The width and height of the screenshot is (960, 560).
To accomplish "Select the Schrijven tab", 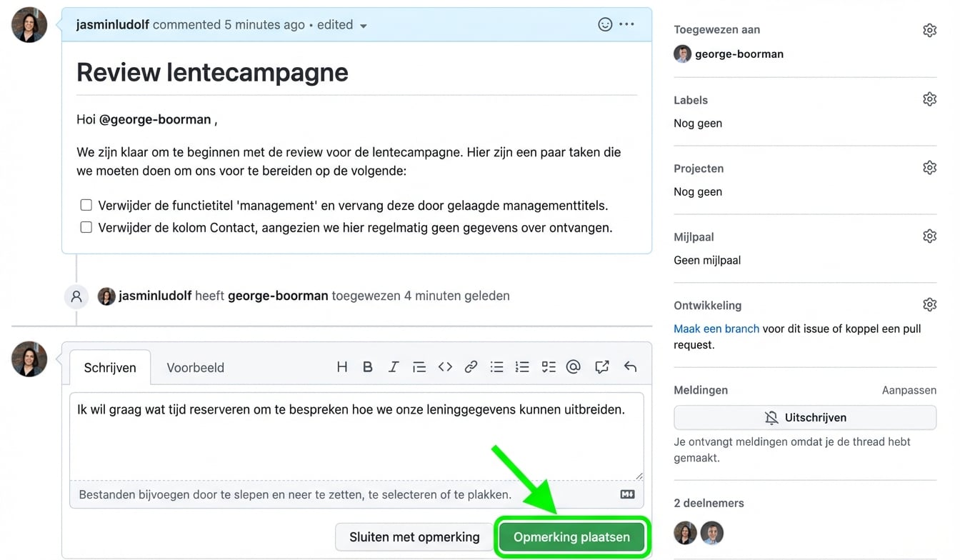I will point(109,367).
